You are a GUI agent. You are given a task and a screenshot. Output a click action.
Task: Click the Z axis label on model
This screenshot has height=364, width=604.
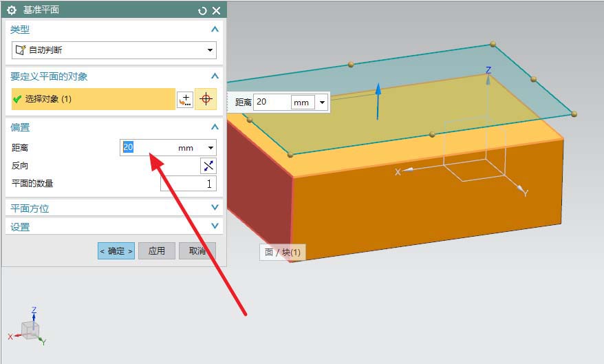[488, 69]
